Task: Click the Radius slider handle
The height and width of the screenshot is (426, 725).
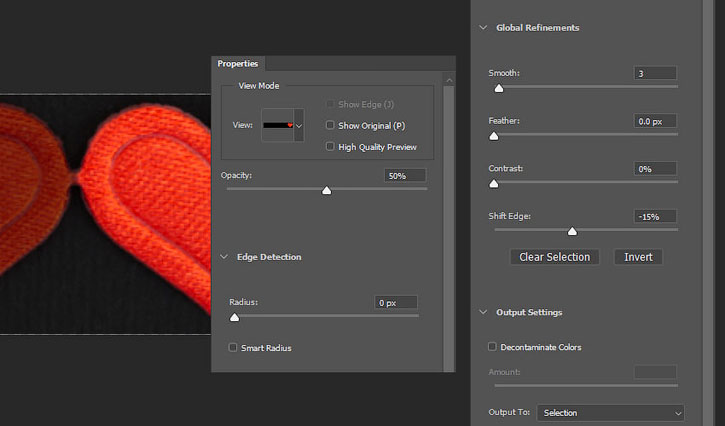Action: click(x=234, y=317)
